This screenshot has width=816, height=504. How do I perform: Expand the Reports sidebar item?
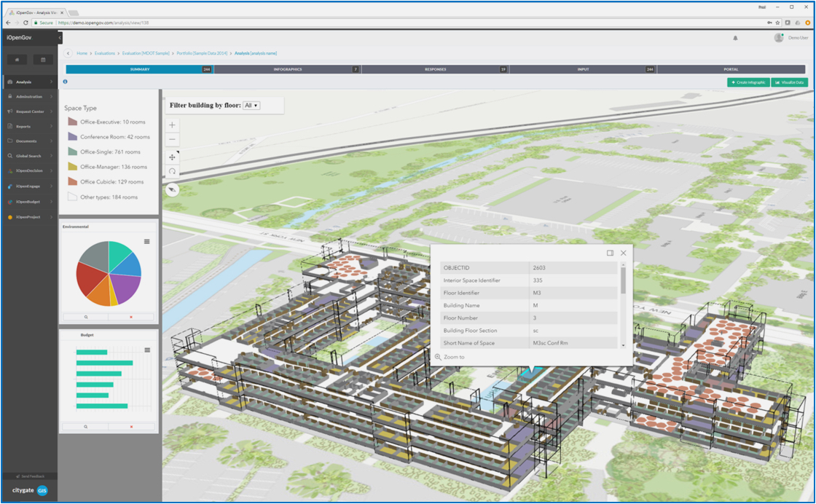(30, 127)
